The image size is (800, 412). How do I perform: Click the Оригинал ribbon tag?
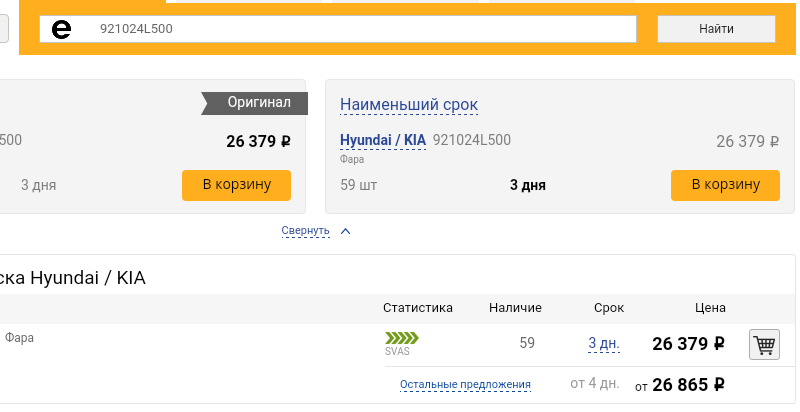tap(257, 103)
